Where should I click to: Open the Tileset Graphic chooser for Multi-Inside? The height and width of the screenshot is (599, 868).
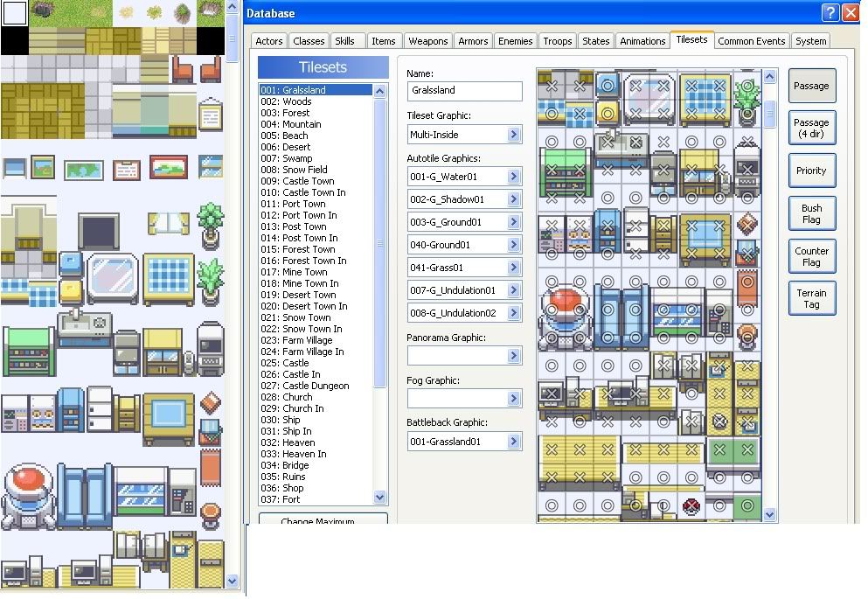(514, 135)
